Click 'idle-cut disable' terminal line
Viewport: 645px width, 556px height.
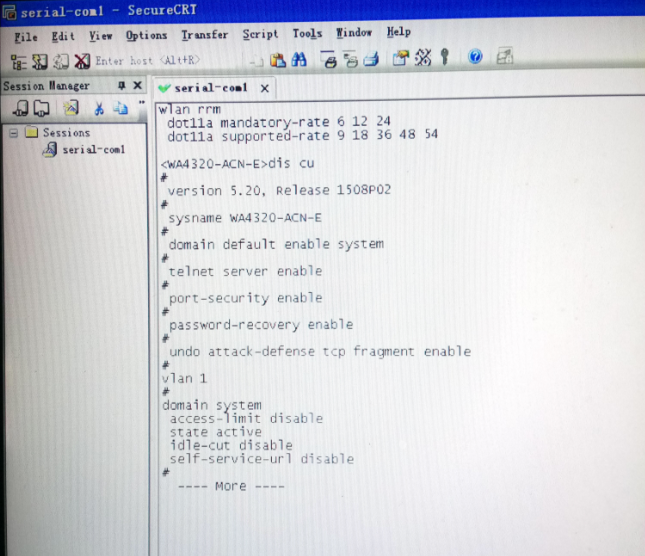click(231, 445)
